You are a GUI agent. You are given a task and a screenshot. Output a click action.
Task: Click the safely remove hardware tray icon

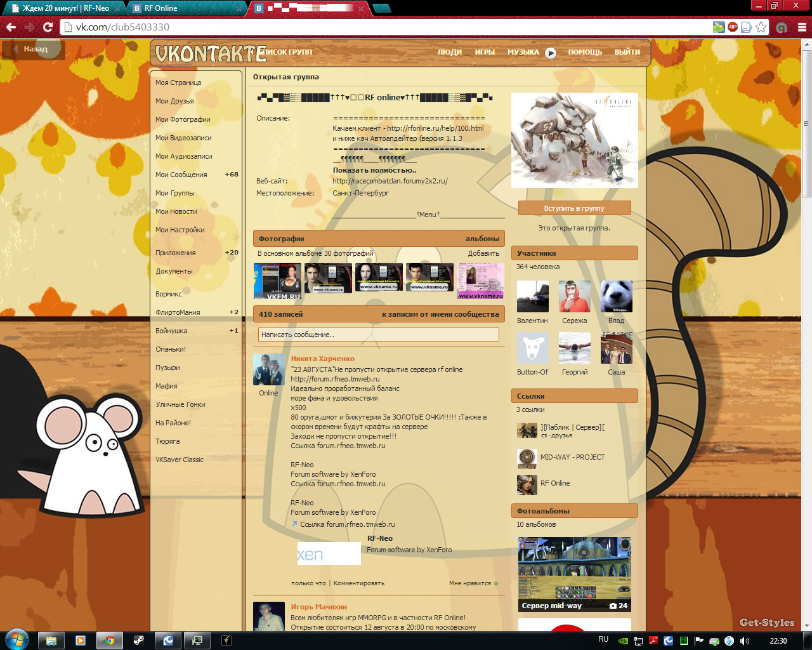coord(714,641)
